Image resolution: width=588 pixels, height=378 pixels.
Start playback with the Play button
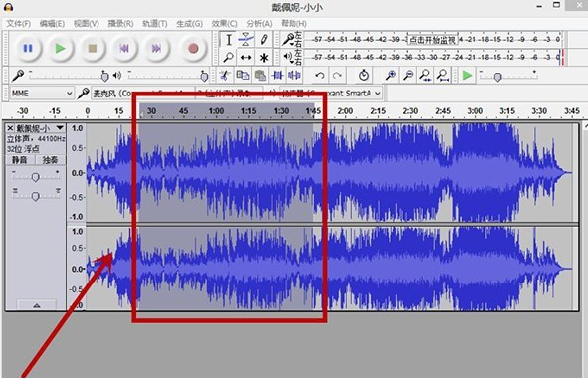click(60, 49)
